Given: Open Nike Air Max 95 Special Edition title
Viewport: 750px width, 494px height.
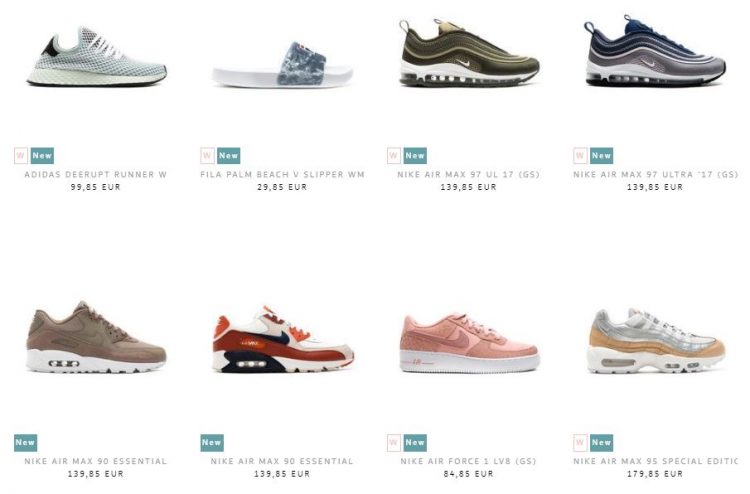Looking at the screenshot, I should [655, 461].
